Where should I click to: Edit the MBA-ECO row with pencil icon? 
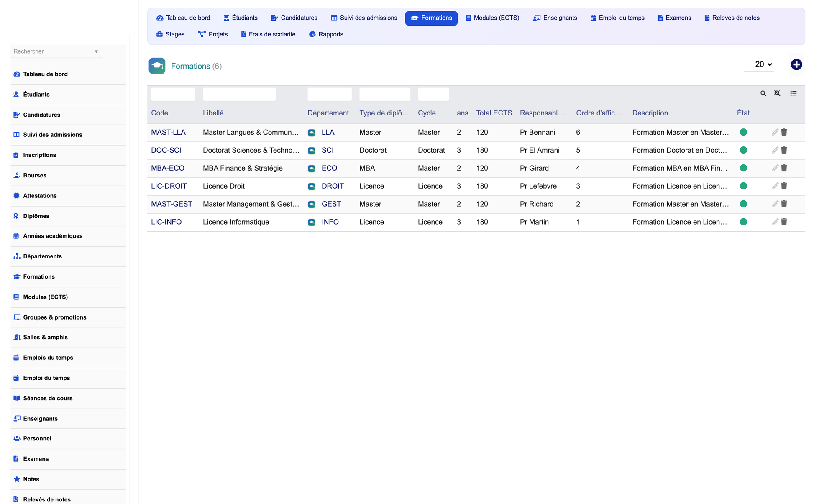pos(775,168)
